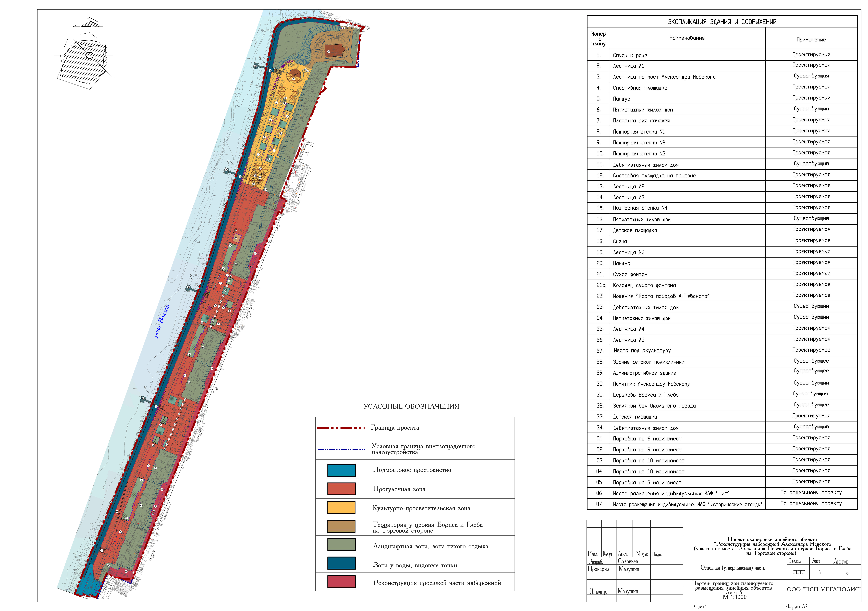Image resolution: width=868 pixels, height=611 pixels.
Task: Select the 'Лестница Л4' row
Action: click(x=722, y=329)
